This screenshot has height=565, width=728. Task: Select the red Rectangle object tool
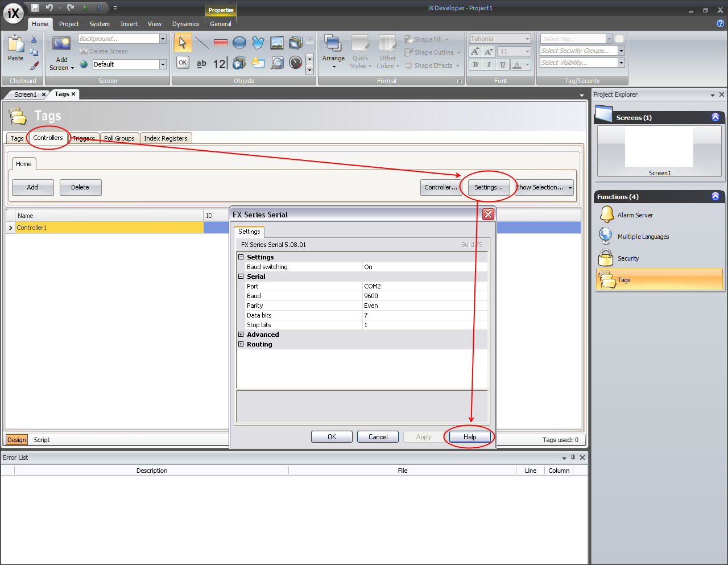point(221,43)
